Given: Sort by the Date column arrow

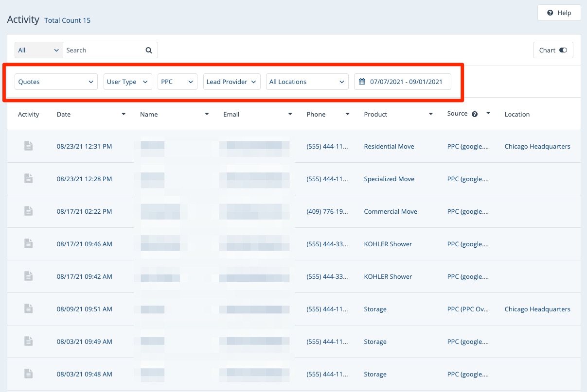Looking at the screenshot, I should pos(124,114).
